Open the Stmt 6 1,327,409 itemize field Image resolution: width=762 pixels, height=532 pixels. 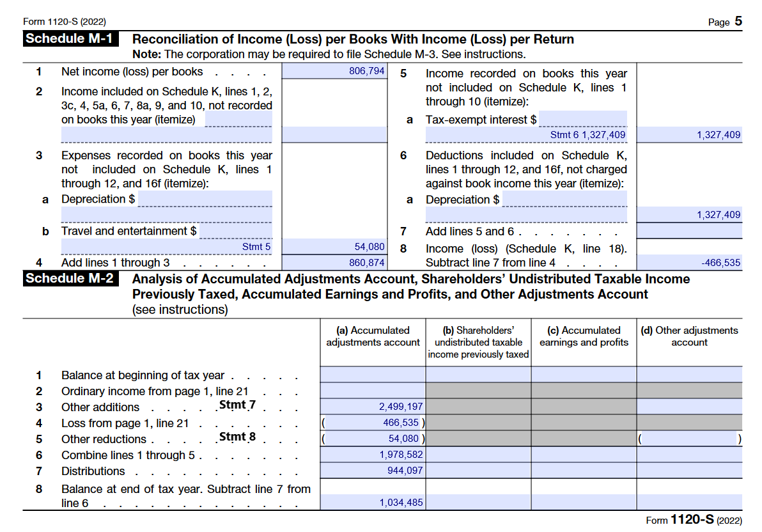point(526,135)
